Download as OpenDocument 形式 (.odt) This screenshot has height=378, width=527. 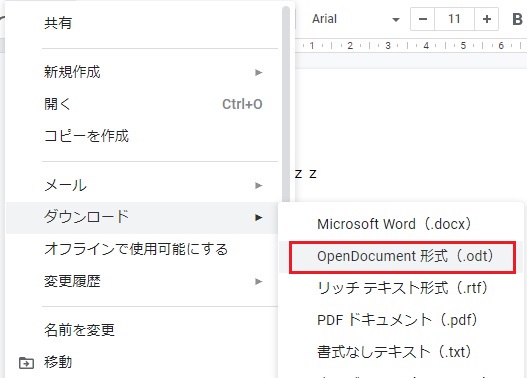pos(401,256)
